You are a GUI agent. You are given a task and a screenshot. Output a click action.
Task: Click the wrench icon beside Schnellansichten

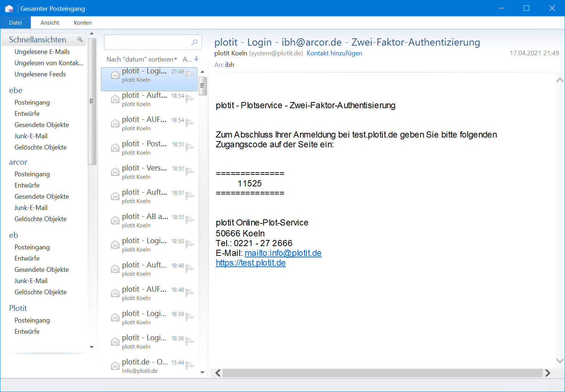coord(80,39)
